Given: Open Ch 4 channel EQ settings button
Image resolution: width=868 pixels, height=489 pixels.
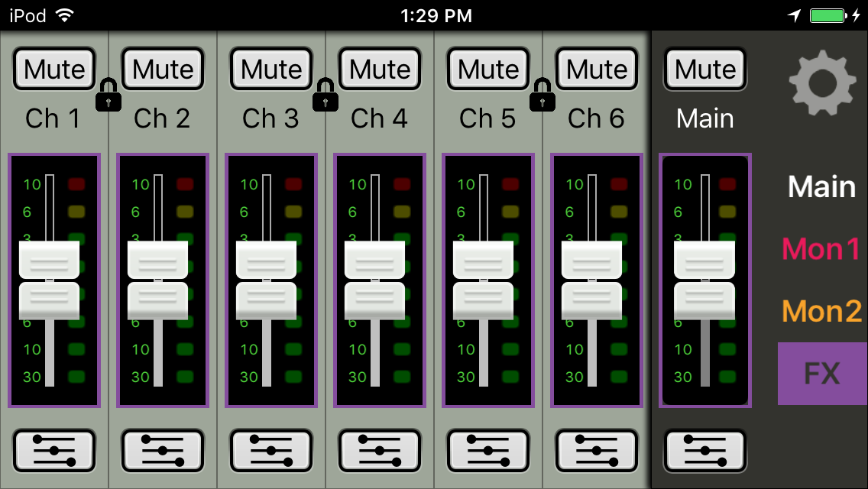Looking at the screenshot, I should click(x=380, y=450).
